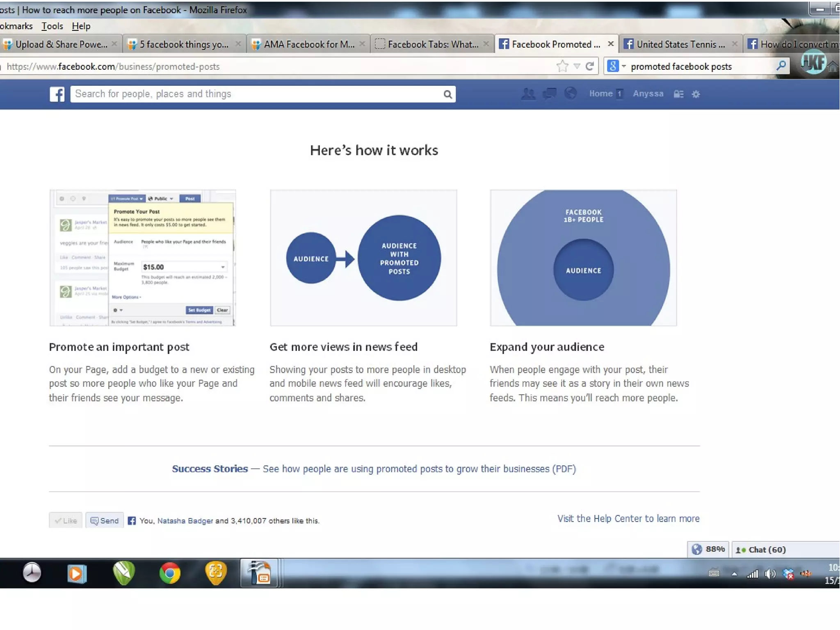Click Visit the Help Center link
The image size is (840, 630).
(x=628, y=518)
